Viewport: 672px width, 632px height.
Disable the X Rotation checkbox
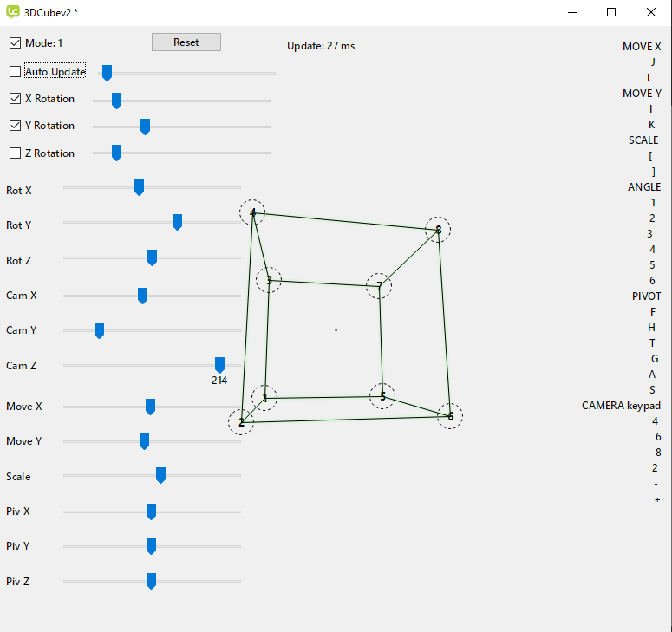[16, 99]
